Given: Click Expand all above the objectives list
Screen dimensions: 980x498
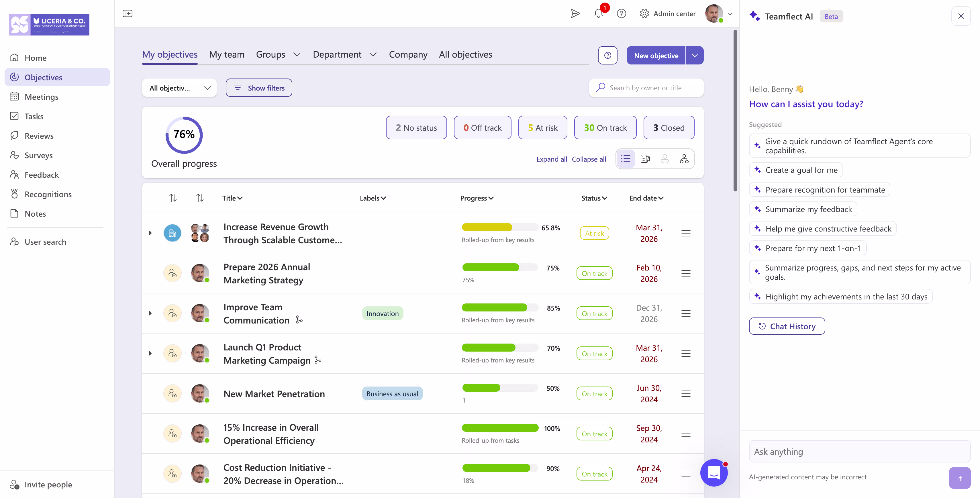Looking at the screenshot, I should click(x=552, y=159).
